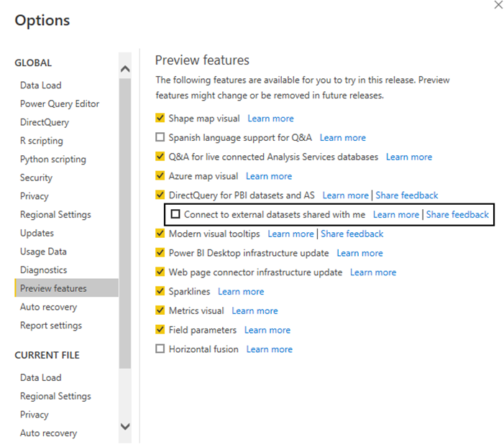The height and width of the screenshot is (447, 504).
Task: Uncheck Power BI Desktop infrastructure update
Action: [160, 252]
